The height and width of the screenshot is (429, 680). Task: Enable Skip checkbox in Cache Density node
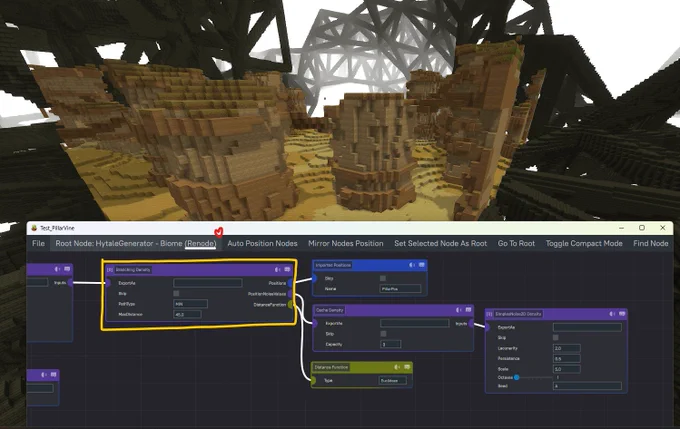point(383,334)
